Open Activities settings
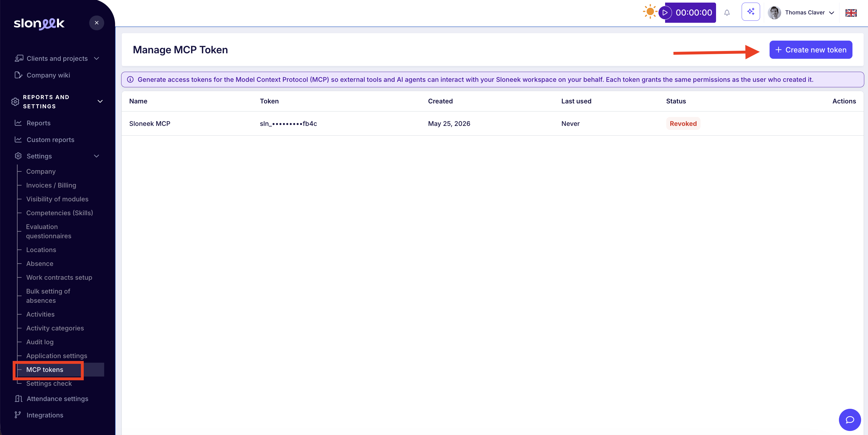This screenshot has height=435, width=868. (x=40, y=314)
